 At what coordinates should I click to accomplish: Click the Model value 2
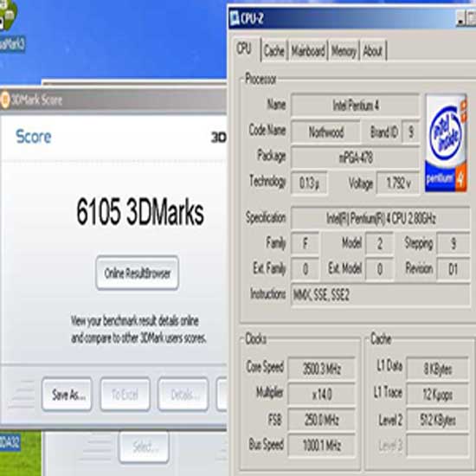pos(379,243)
